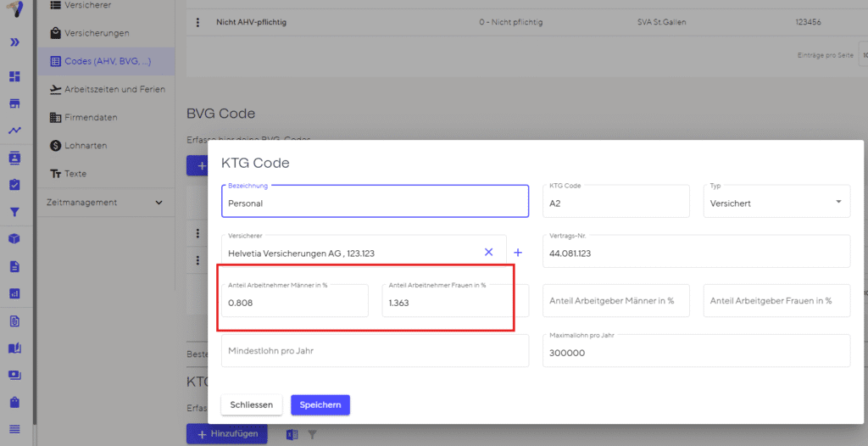Viewport: 868px width, 446px height.
Task: Go to Firmendaten in the settings menu
Action: [91, 117]
